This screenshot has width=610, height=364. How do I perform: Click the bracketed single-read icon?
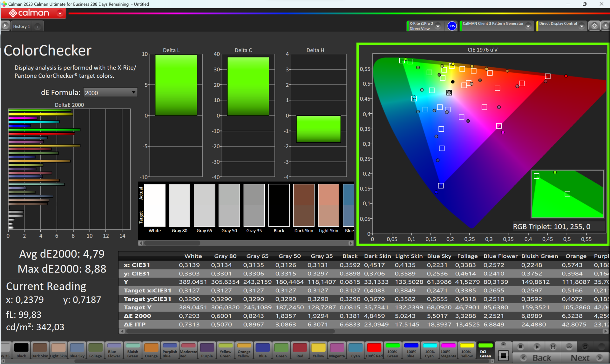[x=553, y=347]
